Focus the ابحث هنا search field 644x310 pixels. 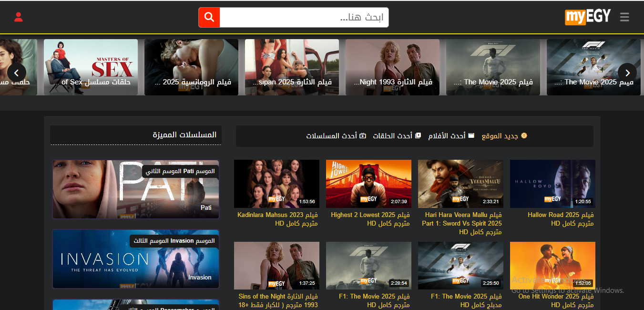point(304,18)
